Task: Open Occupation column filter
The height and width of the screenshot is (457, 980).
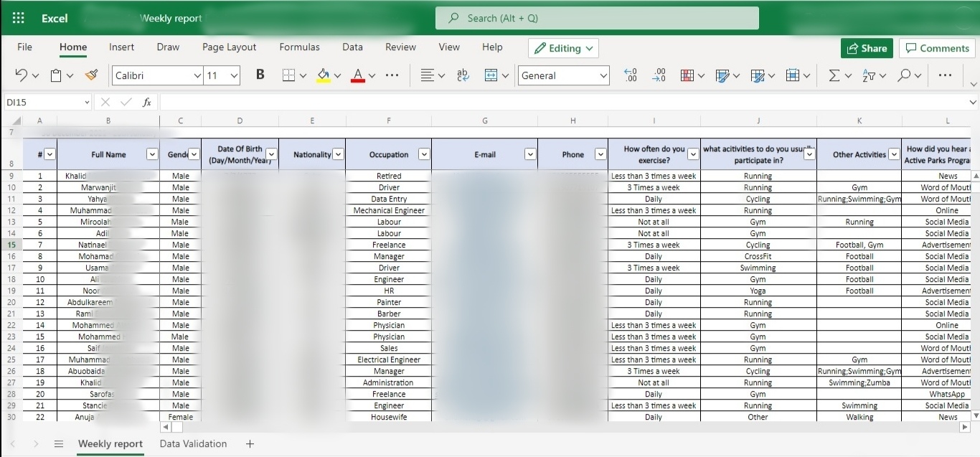Action: 424,154
